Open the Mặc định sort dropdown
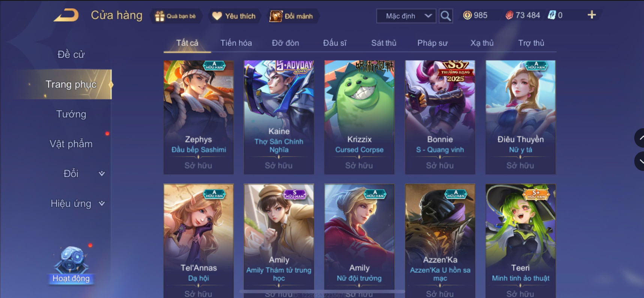The width and height of the screenshot is (644, 298). [406, 16]
